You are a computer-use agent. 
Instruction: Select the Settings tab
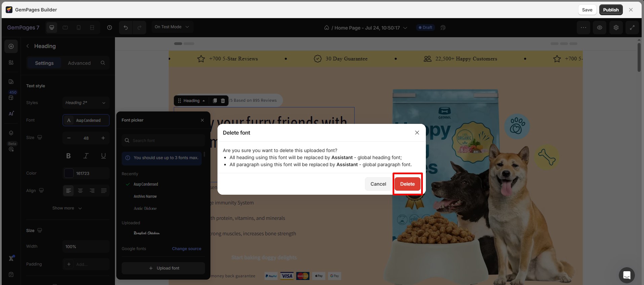pyautogui.click(x=44, y=63)
